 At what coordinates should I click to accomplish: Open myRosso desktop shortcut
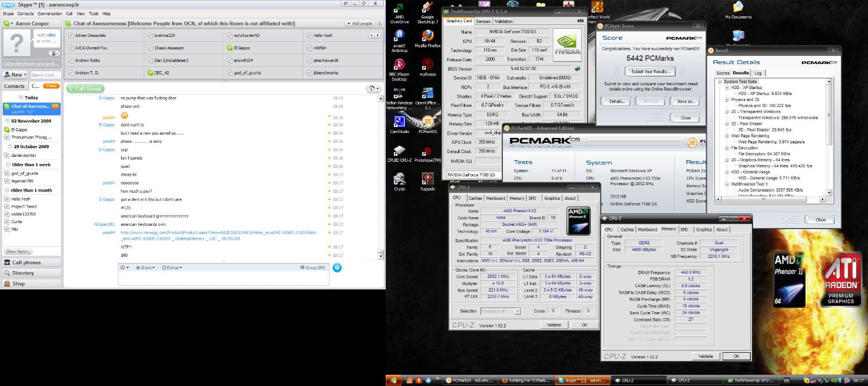coord(427,67)
